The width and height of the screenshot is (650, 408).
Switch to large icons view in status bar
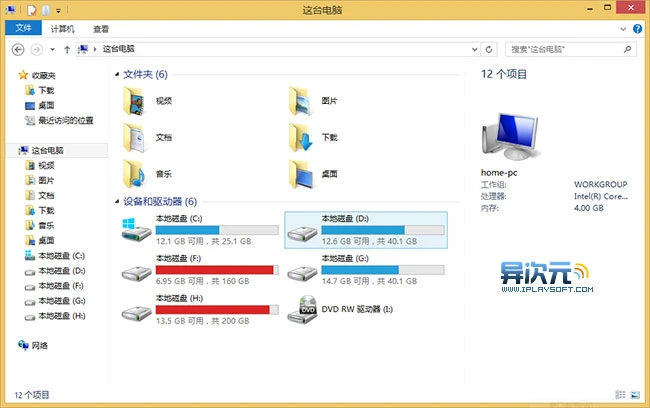coord(635,395)
